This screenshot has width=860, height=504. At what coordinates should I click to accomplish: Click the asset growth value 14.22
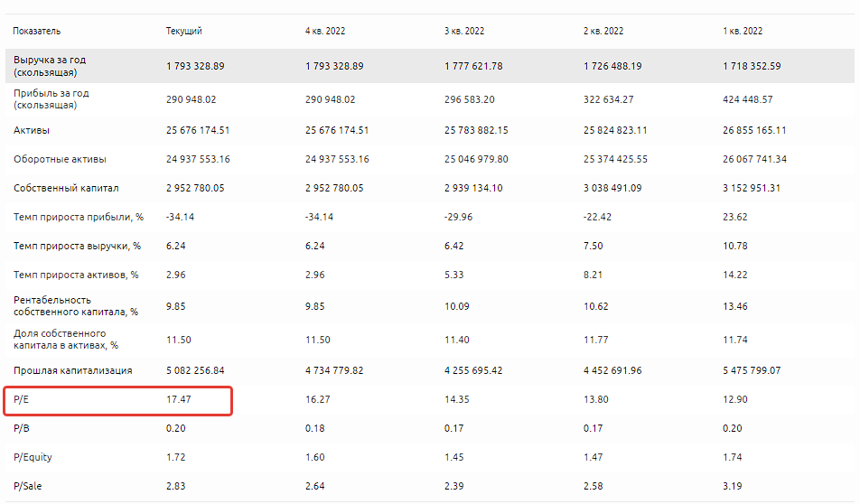click(x=735, y=275)
